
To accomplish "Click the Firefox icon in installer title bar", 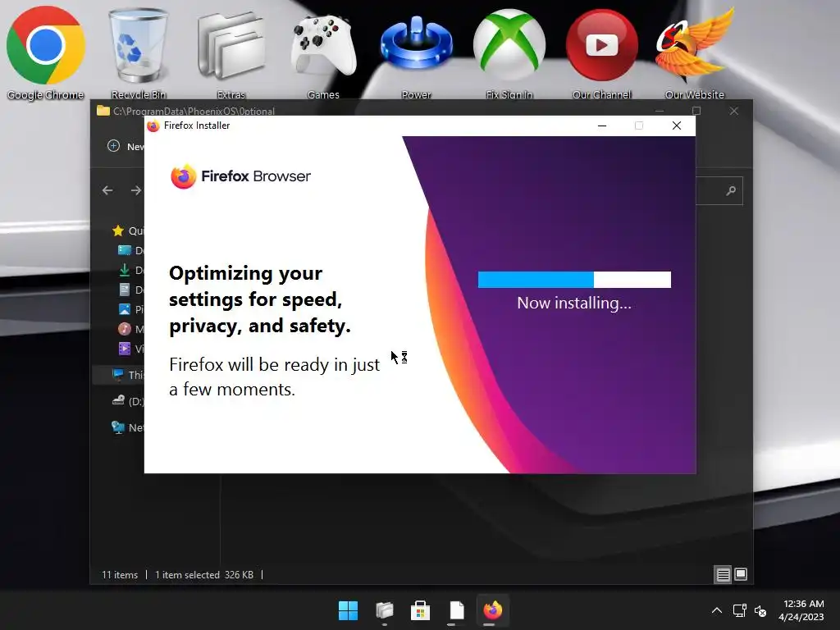I will coord(153,126).
